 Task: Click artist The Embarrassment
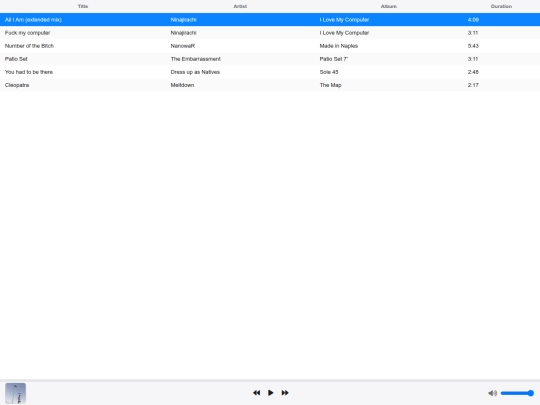tap(196, 59)
